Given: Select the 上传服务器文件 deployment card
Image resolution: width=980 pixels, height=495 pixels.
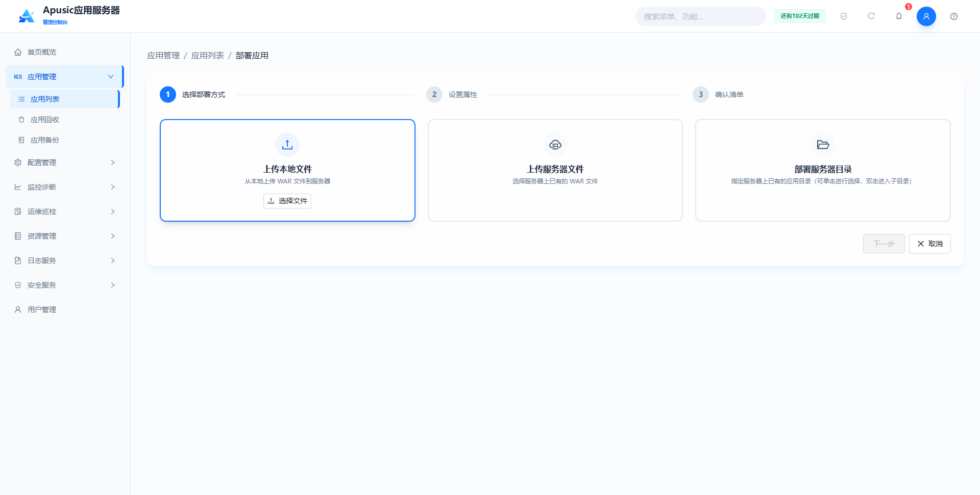Looking at the screenshot, I should [x=555, y=170].
